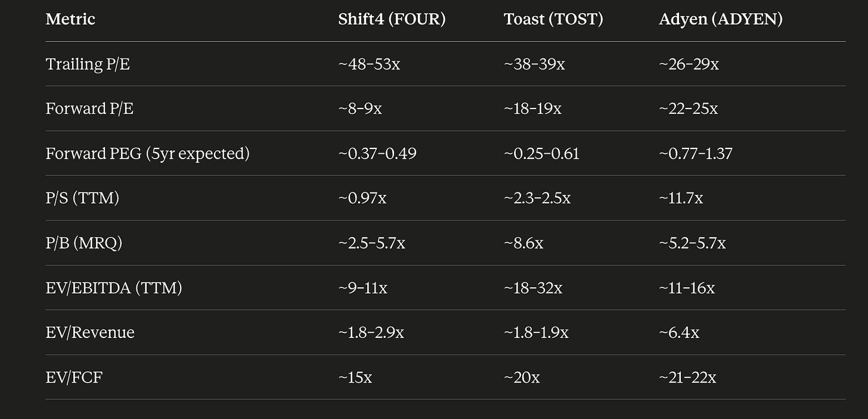
Task: Select the Adyen (ADYEN) column header
Action: [x=721, y=19]
